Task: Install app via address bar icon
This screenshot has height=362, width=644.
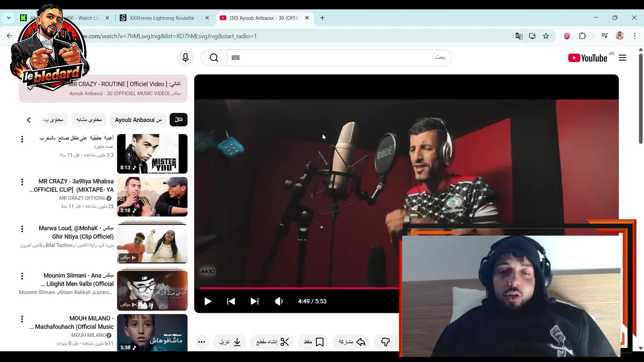Action: [532, 36]
